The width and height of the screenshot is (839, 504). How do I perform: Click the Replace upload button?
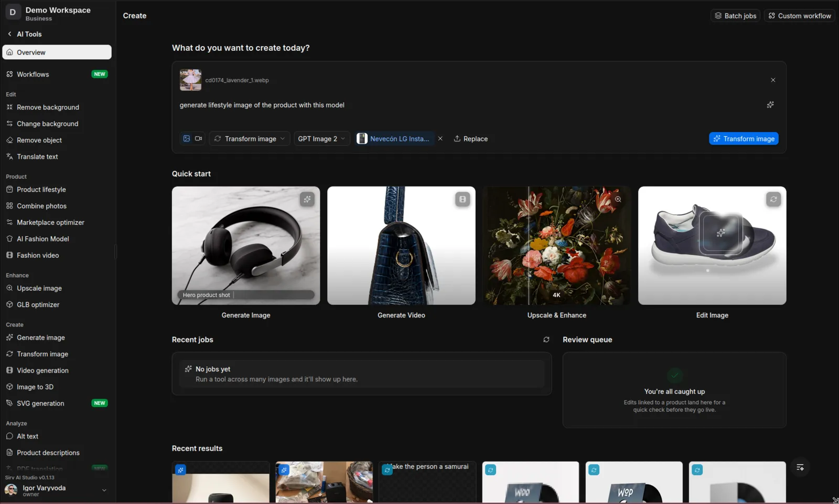click(471, 139)
